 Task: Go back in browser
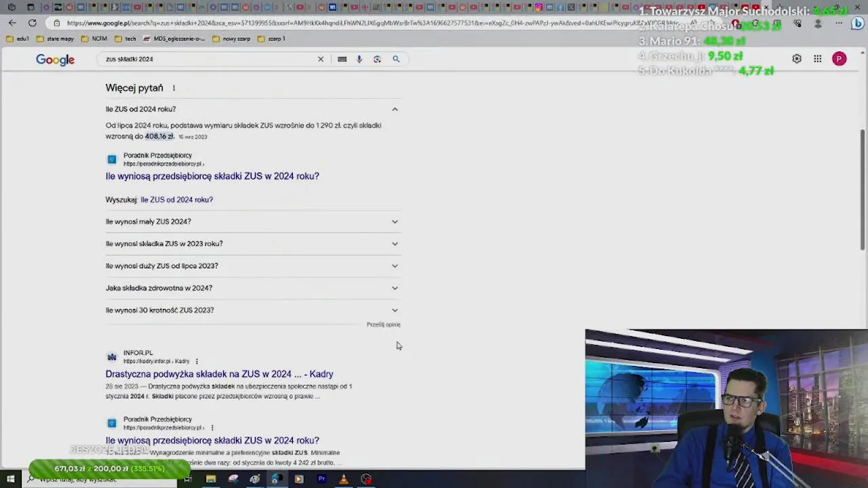pos(12,22)
